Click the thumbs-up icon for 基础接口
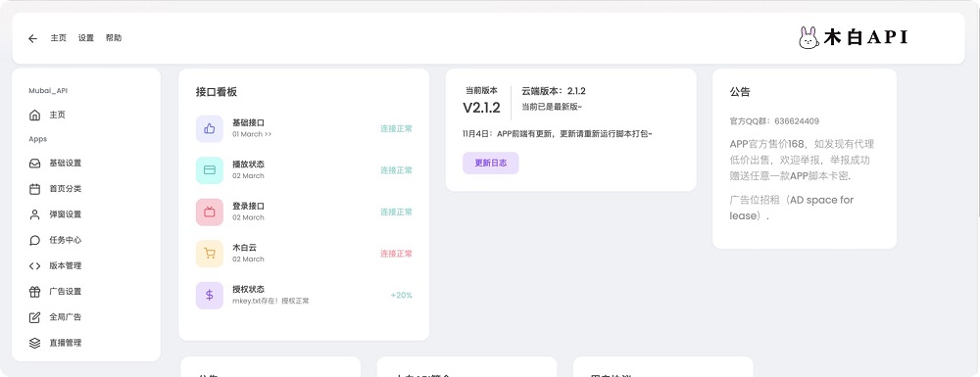980x377 pixels. 210,128
